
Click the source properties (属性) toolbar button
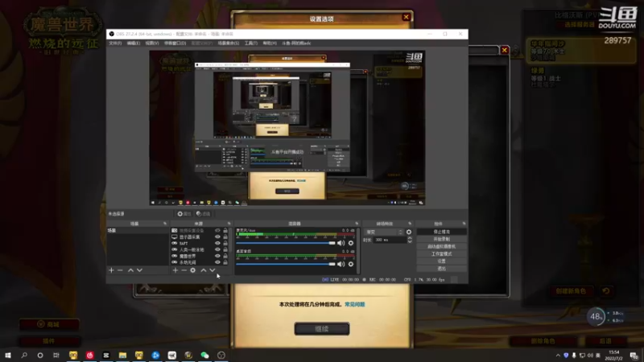coord(184,214)
